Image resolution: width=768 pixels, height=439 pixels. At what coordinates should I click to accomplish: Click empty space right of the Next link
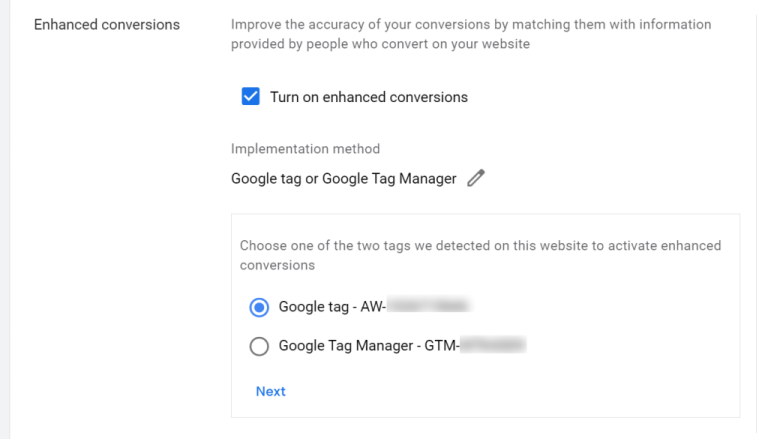click(x=500, y=391)
